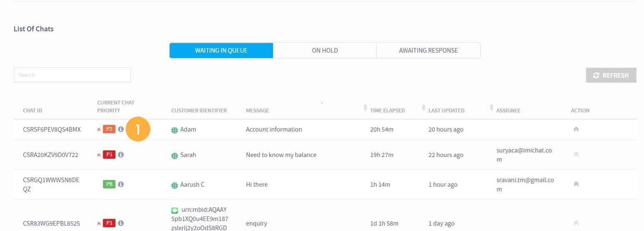The image size is (644, 231).
Task: Click P1 badge in CSR83WG9EPBL8525 row
Action: tap(109, 223)
